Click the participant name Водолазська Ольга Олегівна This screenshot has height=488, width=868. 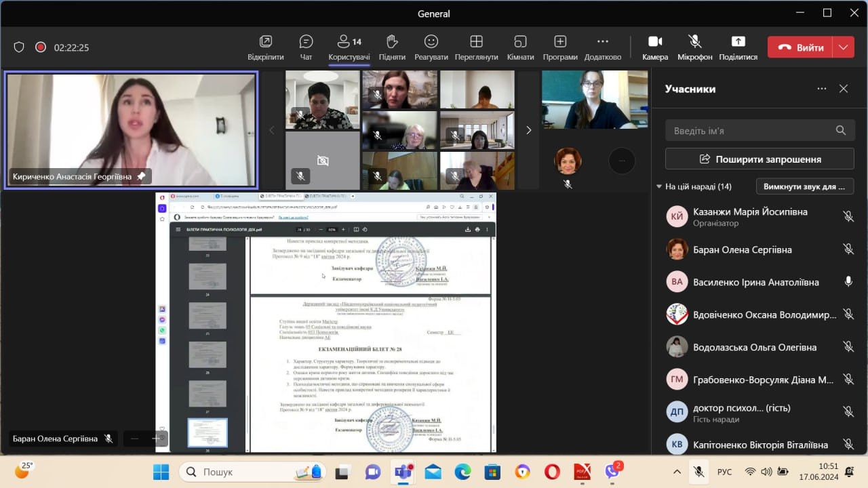755,347
